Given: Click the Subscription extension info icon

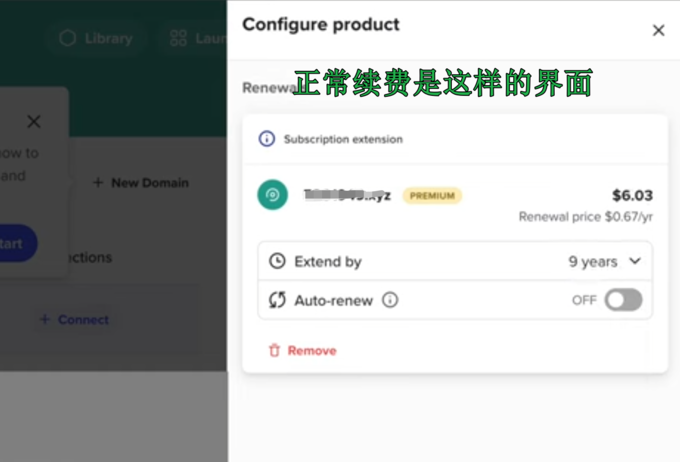Looking at the screenshot, I should tap(267, 139).
